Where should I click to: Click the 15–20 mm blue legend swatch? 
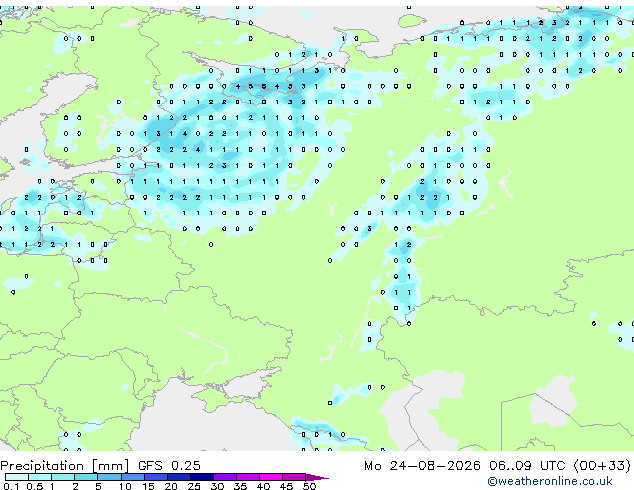[x=156, y=477]
